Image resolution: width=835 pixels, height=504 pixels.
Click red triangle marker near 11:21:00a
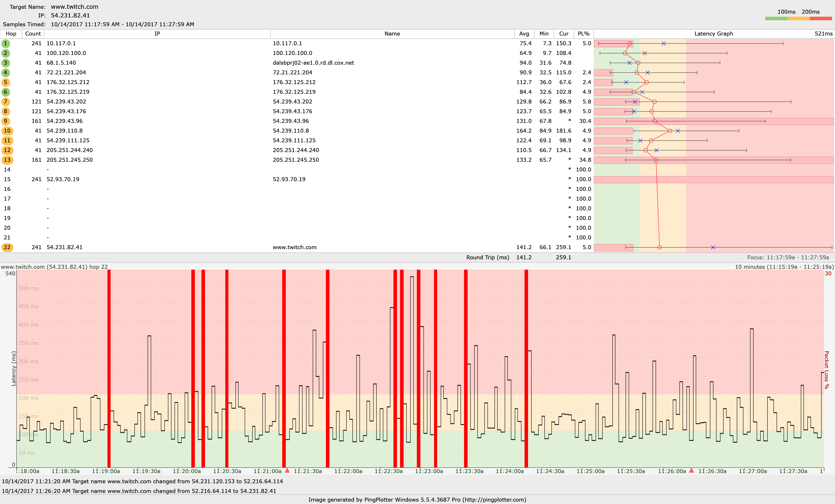point(287,470)
